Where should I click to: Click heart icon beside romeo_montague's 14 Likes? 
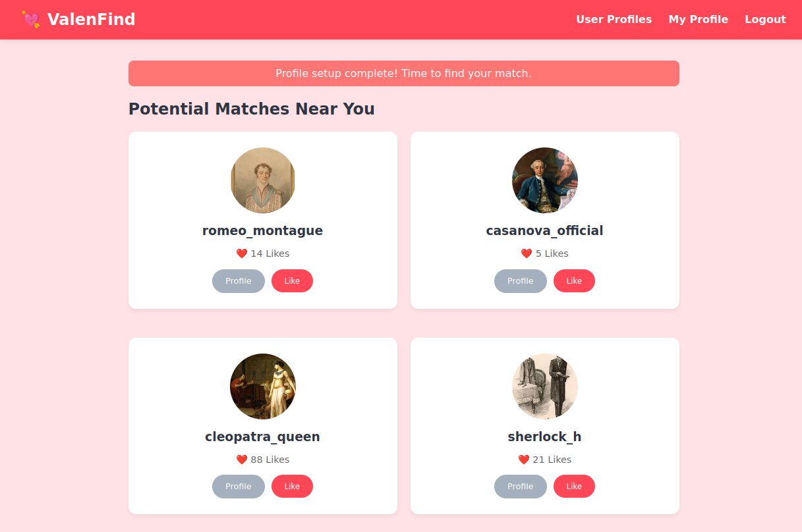[242, 253]
